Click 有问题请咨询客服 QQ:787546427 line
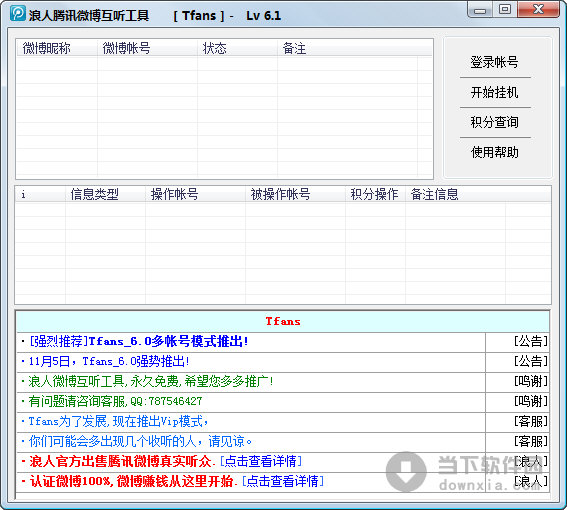 115,401
